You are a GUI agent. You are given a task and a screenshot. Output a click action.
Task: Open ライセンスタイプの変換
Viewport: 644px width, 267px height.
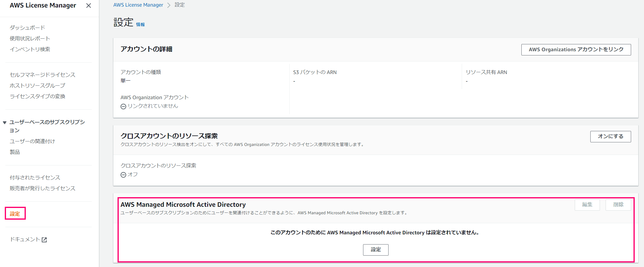(x=37, y=96)
